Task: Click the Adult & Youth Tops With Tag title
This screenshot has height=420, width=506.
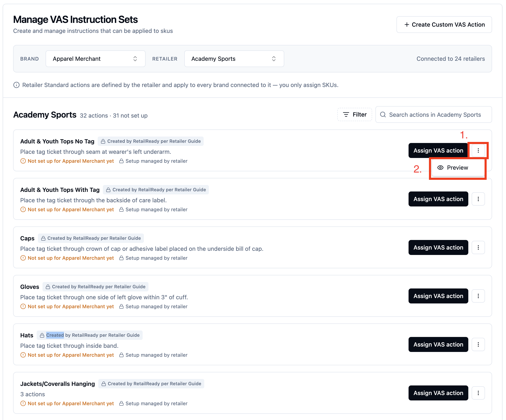Action: point(60,190)
